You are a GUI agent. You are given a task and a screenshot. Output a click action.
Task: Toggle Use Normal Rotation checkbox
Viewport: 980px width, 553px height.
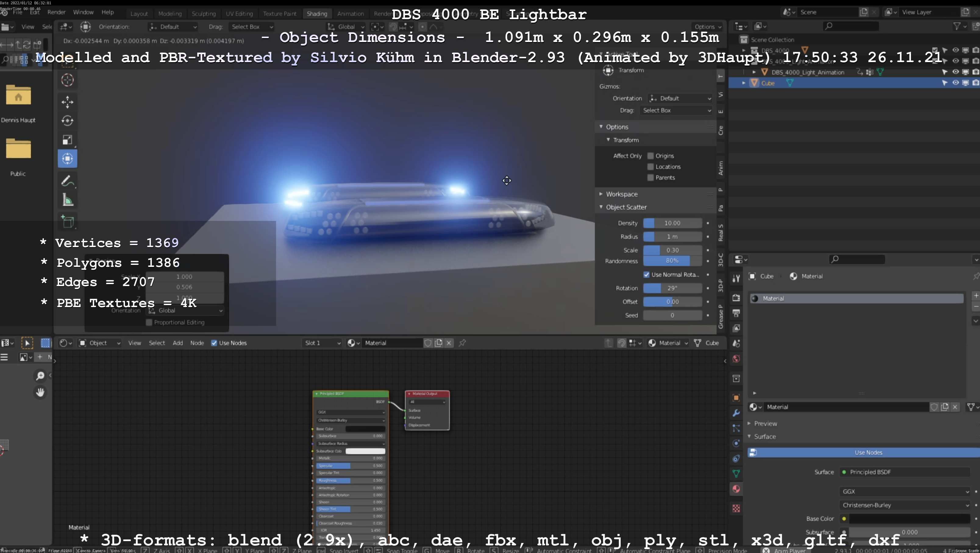coord(646,275)
